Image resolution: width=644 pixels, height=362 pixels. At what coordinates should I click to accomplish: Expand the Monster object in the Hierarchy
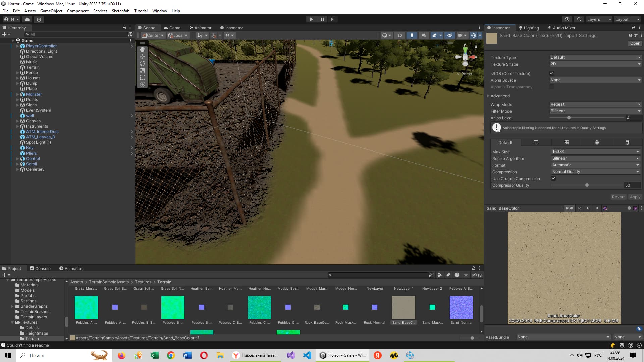[17, 94]
